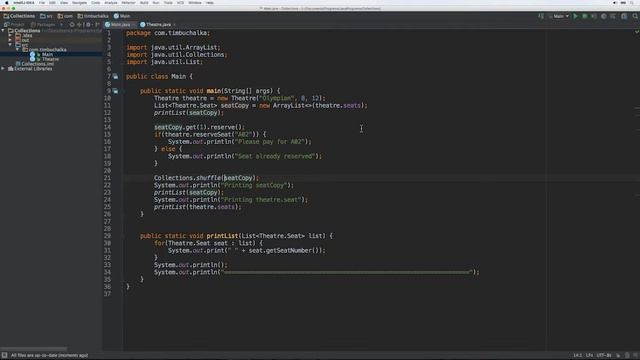Screen dimensions: 640x360
Task: Open the Apple menu
Action: pyautogui.click(x=7, y=2)
